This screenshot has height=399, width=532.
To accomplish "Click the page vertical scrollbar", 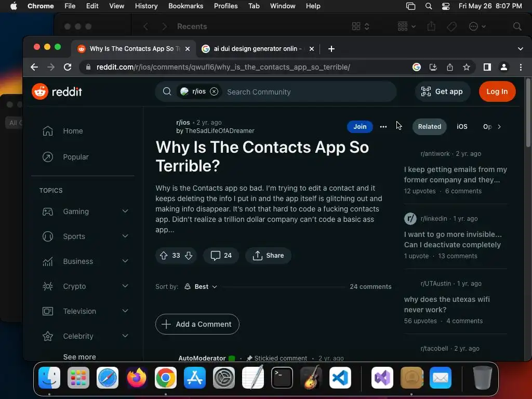I will tap(528, 113).
